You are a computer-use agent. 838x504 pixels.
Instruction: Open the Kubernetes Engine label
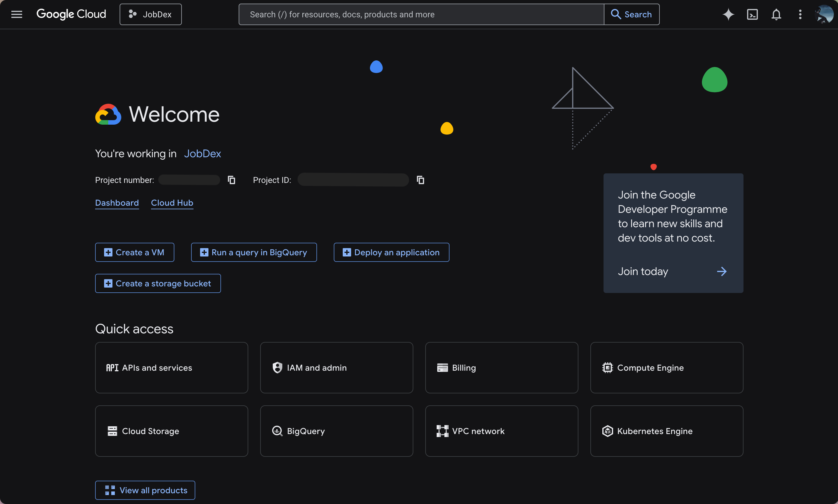click(655, 431)
